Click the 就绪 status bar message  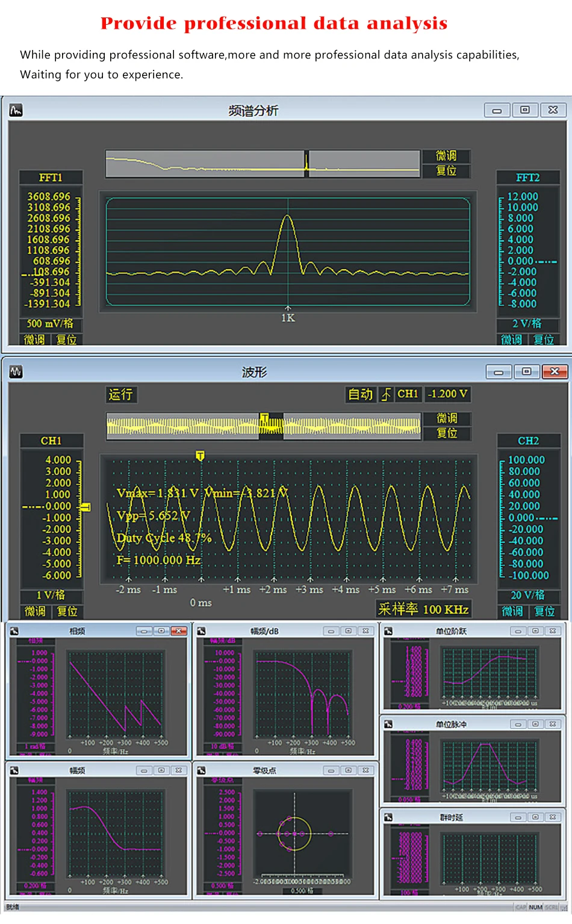click(x=13, y=907)
